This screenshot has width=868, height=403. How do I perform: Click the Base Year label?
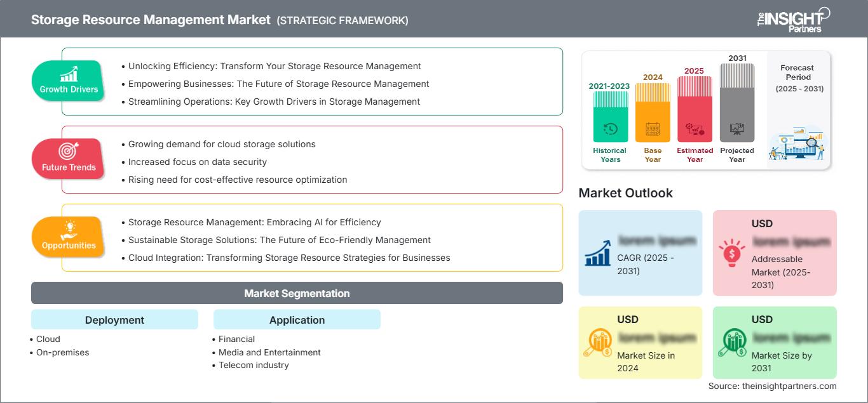(x=653, y=155)
